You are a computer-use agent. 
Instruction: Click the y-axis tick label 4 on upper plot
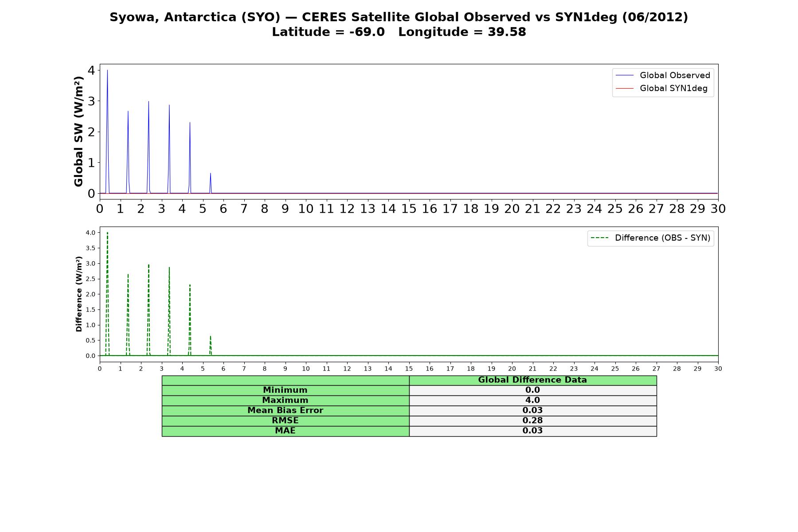[91, 70]
